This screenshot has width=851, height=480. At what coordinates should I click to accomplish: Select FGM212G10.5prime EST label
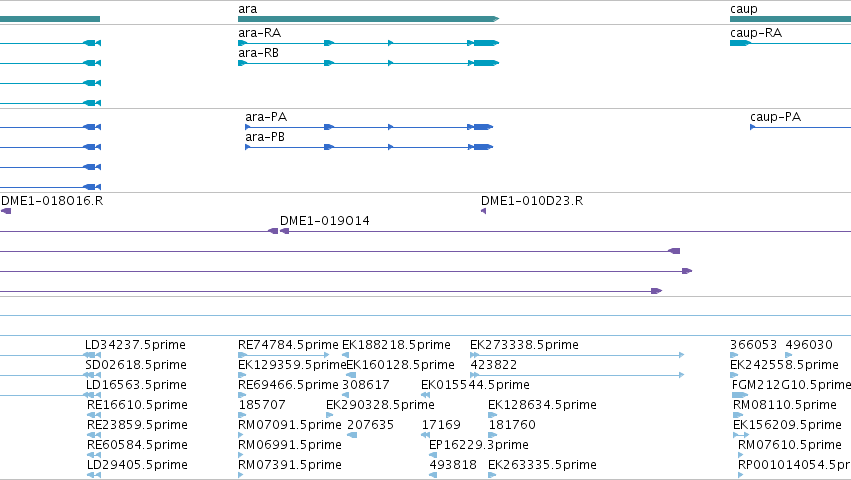(791, 385)
